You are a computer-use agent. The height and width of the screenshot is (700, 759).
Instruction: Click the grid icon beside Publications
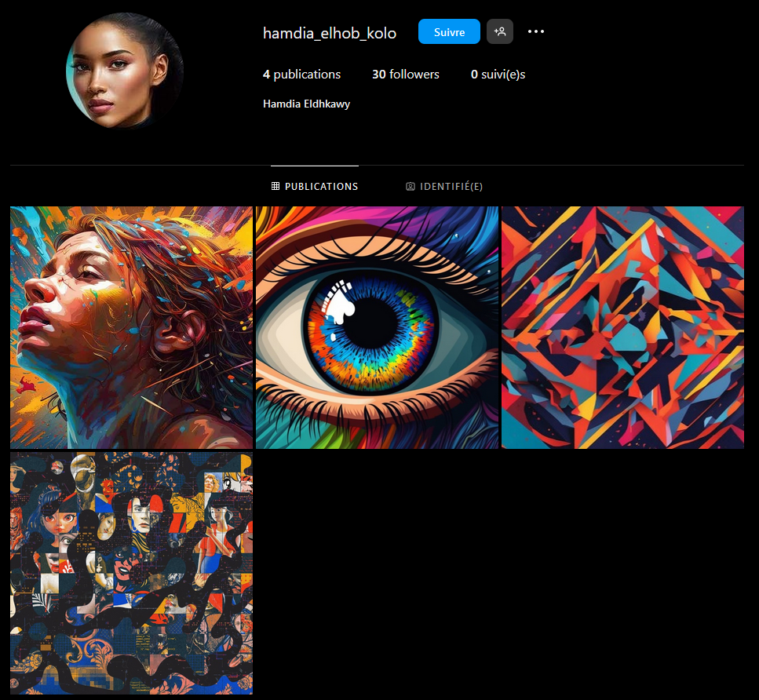click(x=276, y=186)
